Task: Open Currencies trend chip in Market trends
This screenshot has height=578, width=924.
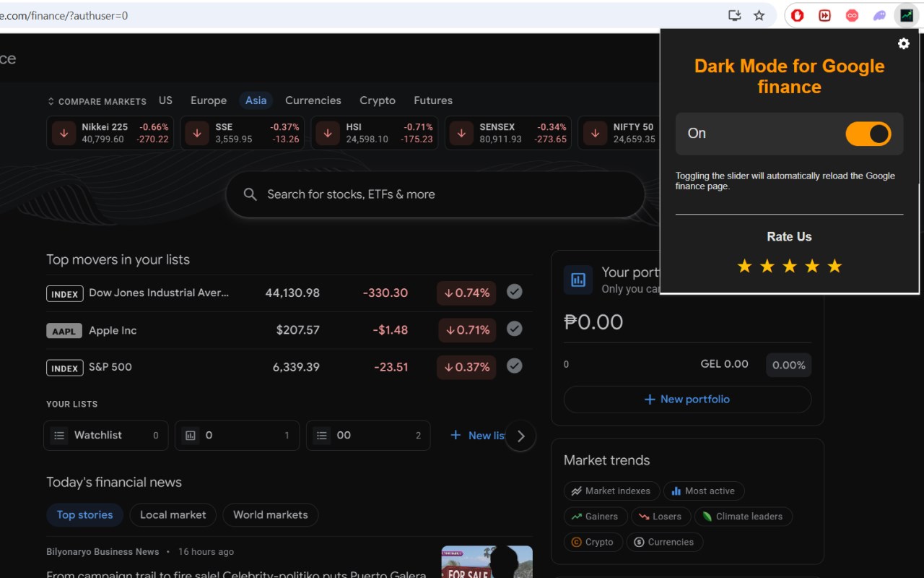Action: click(665, 542)
